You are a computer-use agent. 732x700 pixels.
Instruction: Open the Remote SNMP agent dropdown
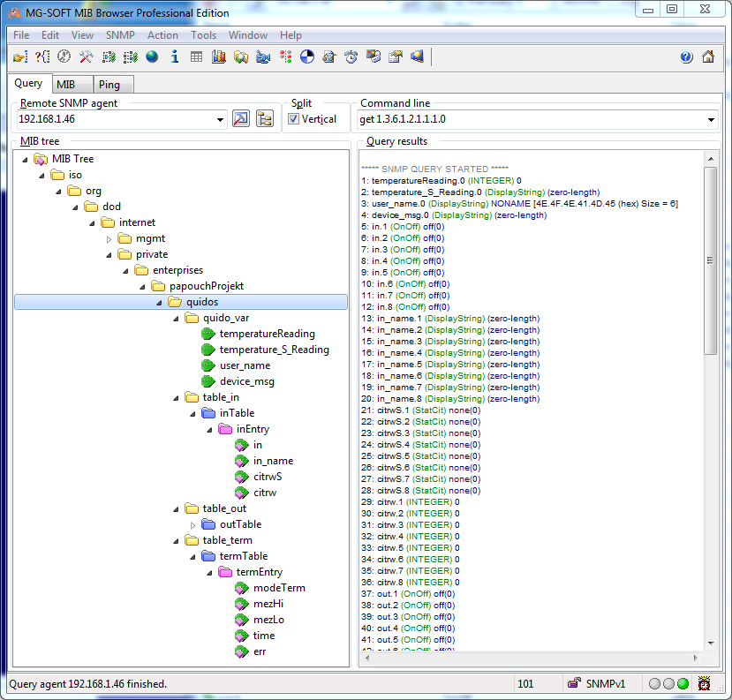[220, 120]
